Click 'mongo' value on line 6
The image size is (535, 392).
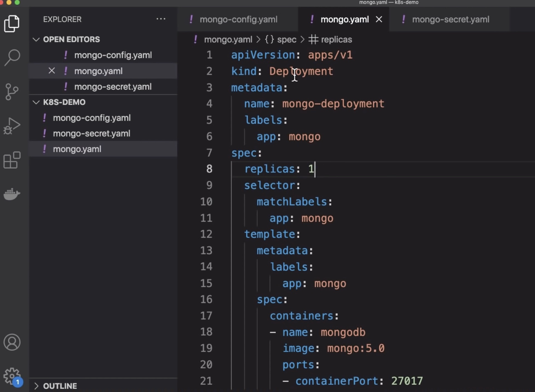tap(304, 137)
